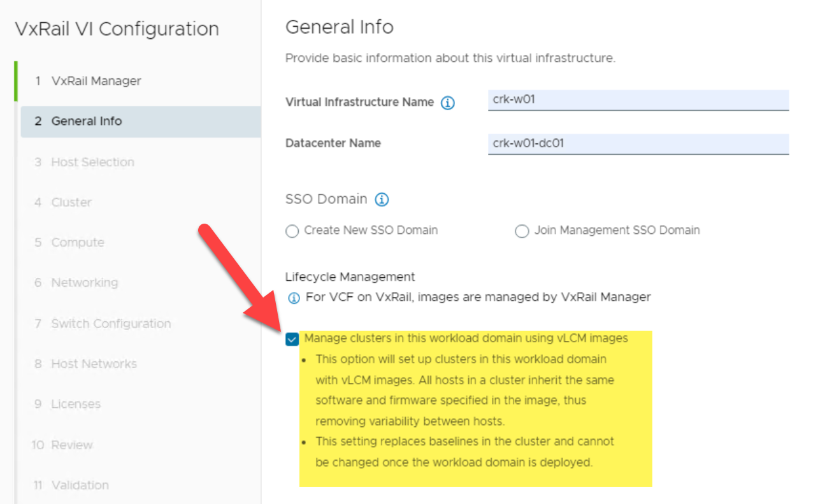Screen dimensions: 818x504
Task: Click info icon beside Virtual Infrastructure Name
Action: point(448,103)
